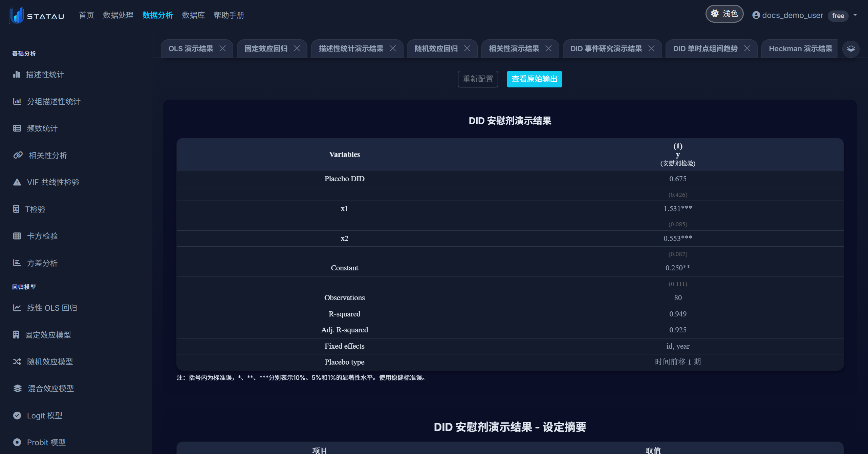Click the Placebo DID coefficient 0.675
868x454 pixels.
coord(678,179)
